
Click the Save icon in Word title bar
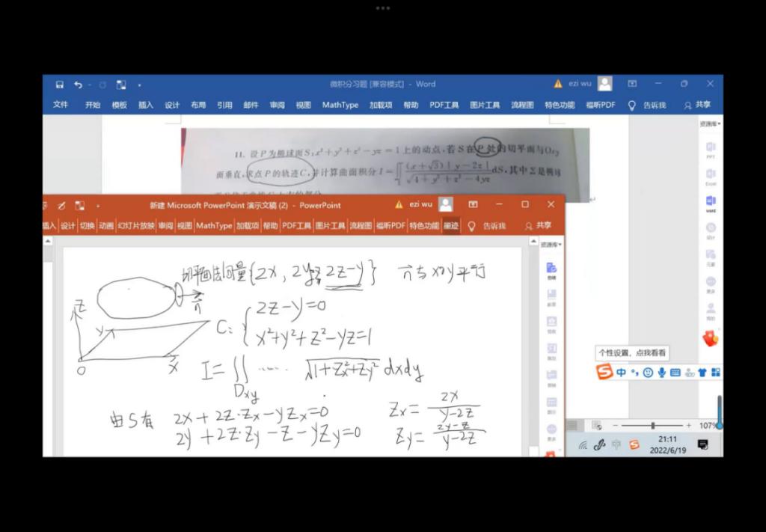tap(59, 85)
